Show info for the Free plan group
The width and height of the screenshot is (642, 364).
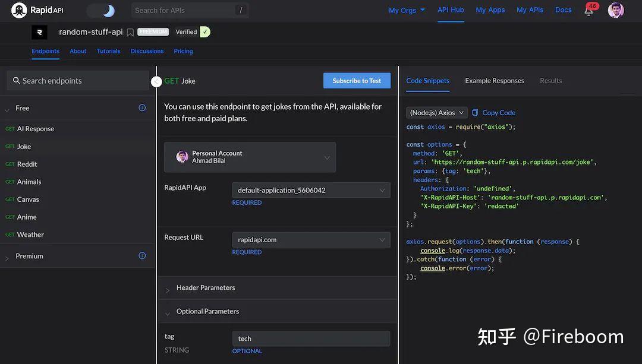142,107
